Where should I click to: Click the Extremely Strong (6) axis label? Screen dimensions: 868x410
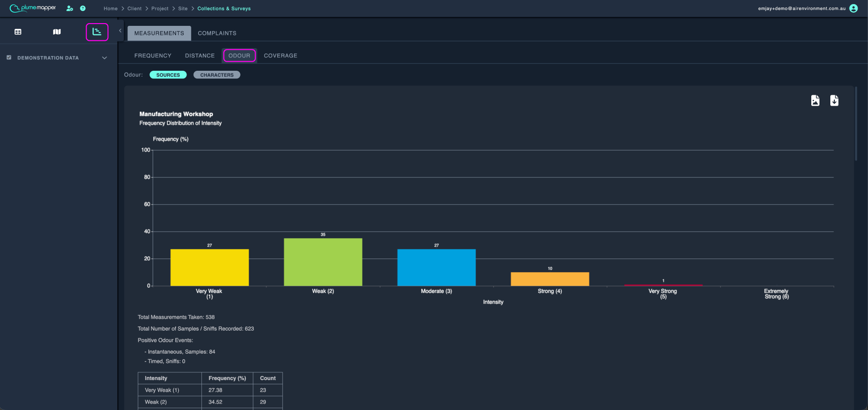(x=776, y=294)
